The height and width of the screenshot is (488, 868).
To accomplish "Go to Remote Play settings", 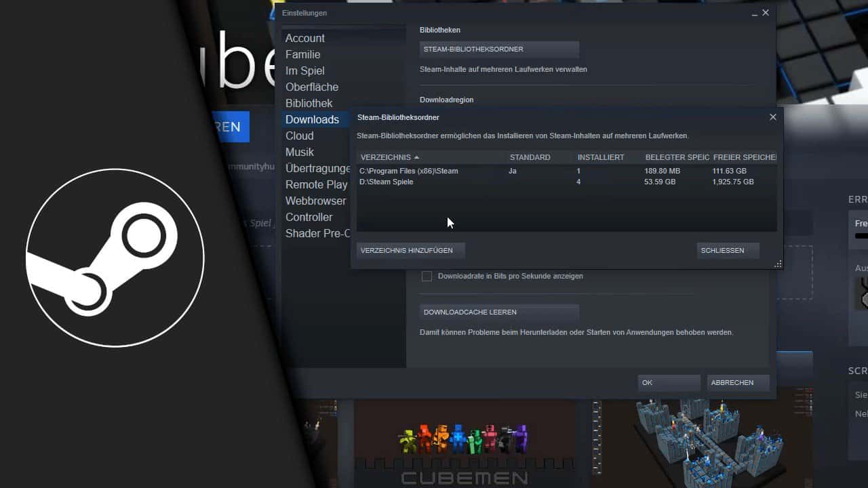I will click(317, 184).
